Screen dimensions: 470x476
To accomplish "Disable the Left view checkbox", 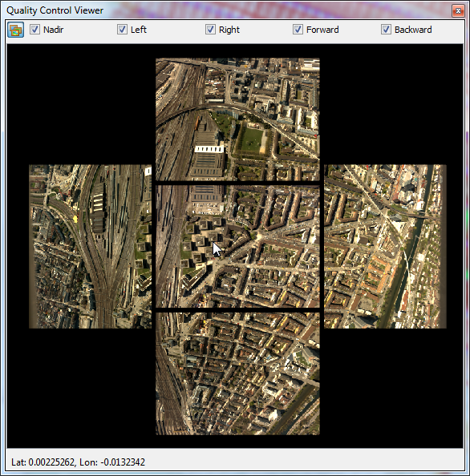I will click(122, 30).
